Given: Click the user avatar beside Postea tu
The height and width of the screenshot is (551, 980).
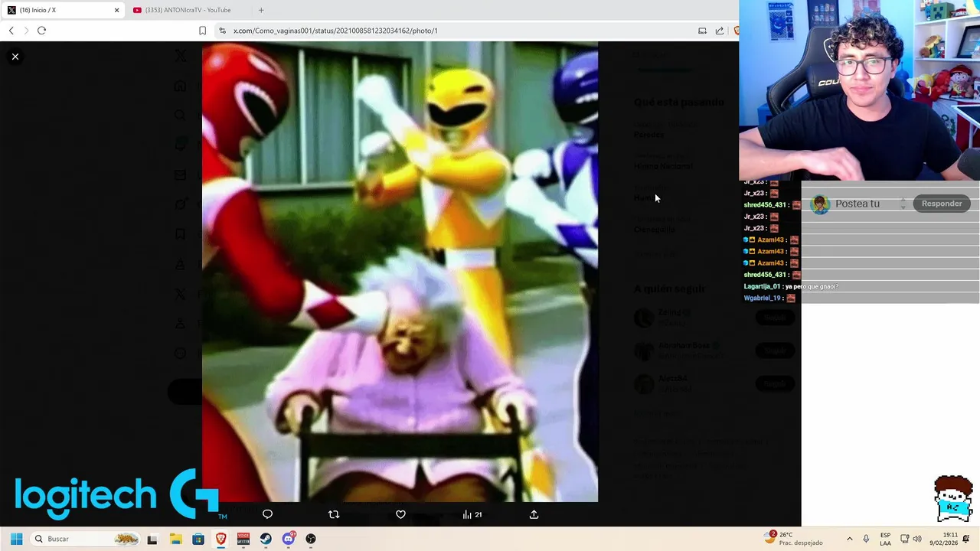Looking at the screenshot, I should (820, 204).
